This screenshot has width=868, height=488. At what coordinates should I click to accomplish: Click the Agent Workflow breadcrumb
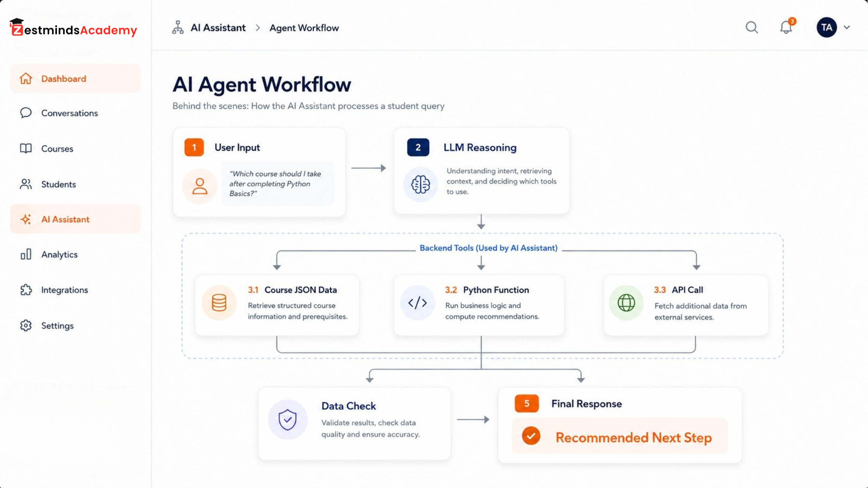point(304,28)
